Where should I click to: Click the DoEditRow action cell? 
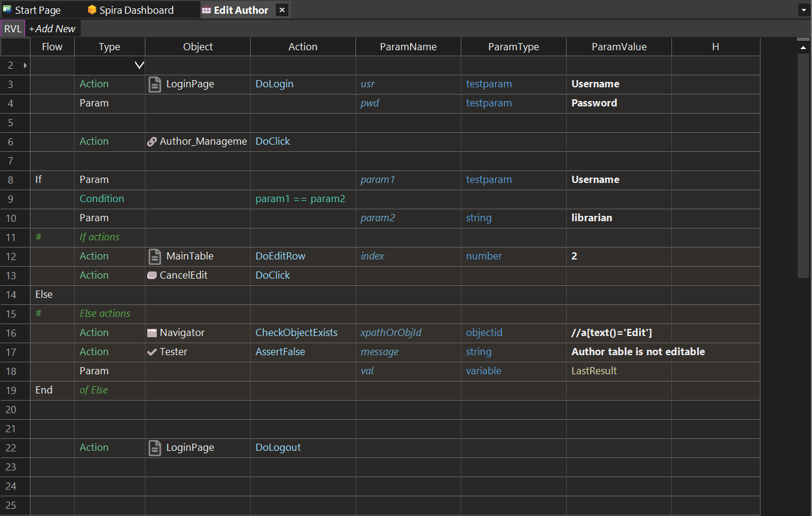[303, 257]
